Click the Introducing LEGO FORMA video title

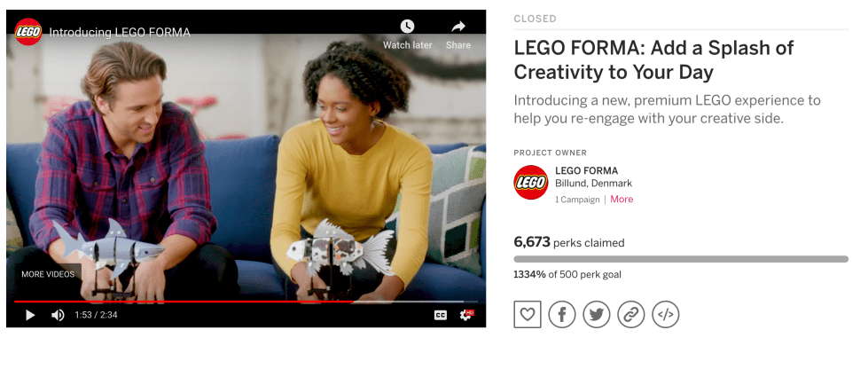click(x=120, y=32)
